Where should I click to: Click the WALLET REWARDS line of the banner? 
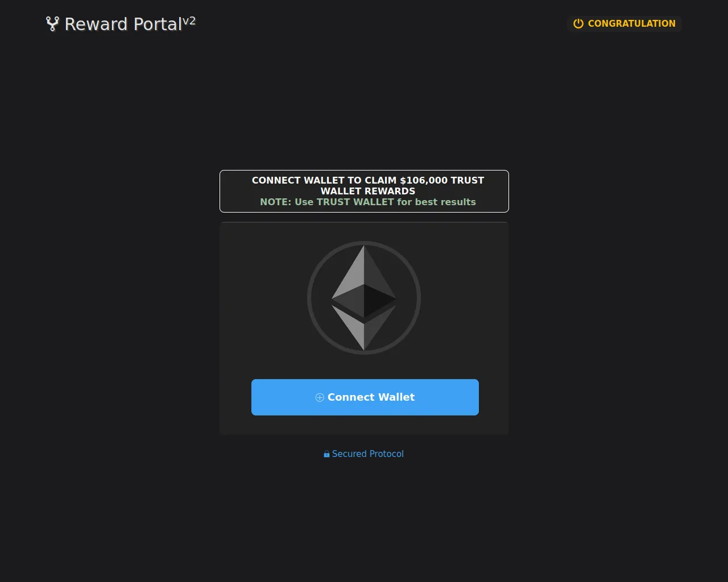[368, 191]
